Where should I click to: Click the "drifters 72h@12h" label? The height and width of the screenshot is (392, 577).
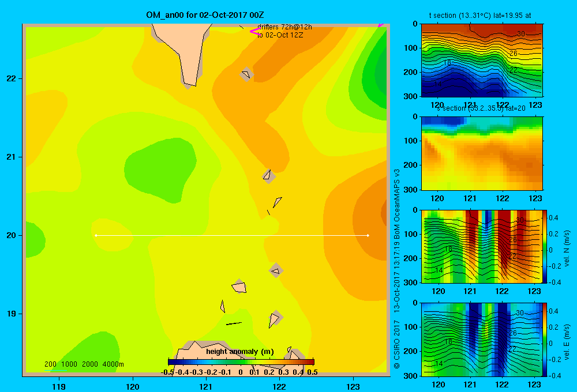pos(284,27)
